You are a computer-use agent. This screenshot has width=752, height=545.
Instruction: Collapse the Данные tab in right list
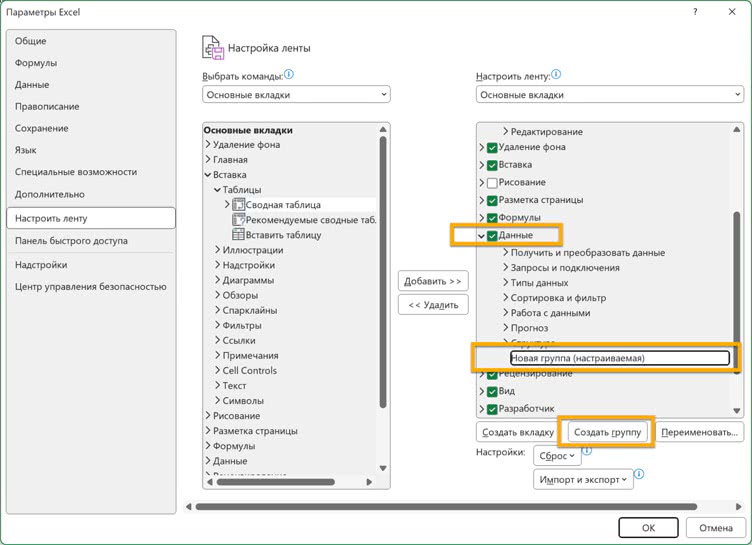point(482,236)
